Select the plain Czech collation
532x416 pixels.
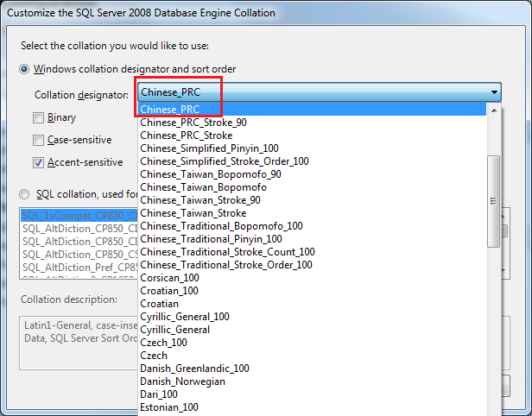point(312,356)
